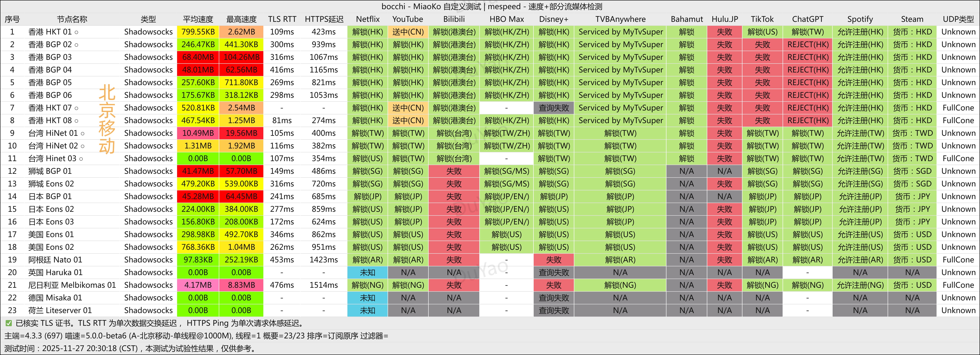Image resolution: width=980 pixels, height=355 pixels.
Task: Click the circle marker beside 香港 HKT 01
Action: (76, 32)
